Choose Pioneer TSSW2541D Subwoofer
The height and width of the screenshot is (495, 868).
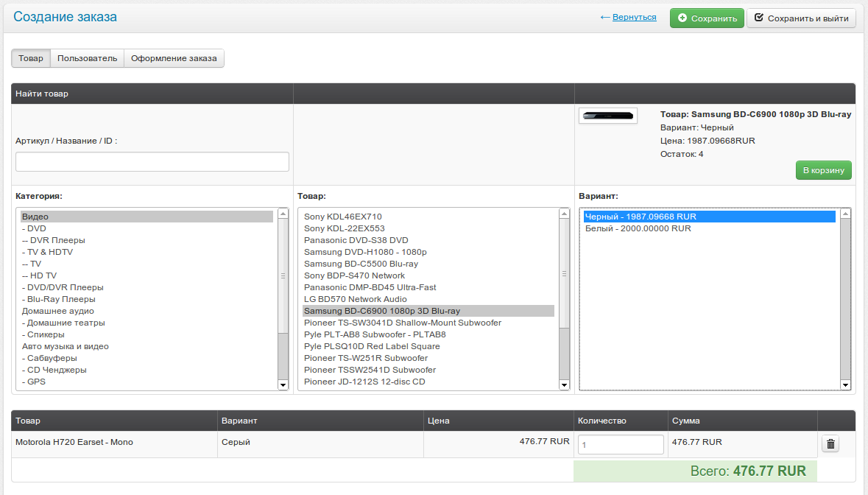(x=428, y=370)
